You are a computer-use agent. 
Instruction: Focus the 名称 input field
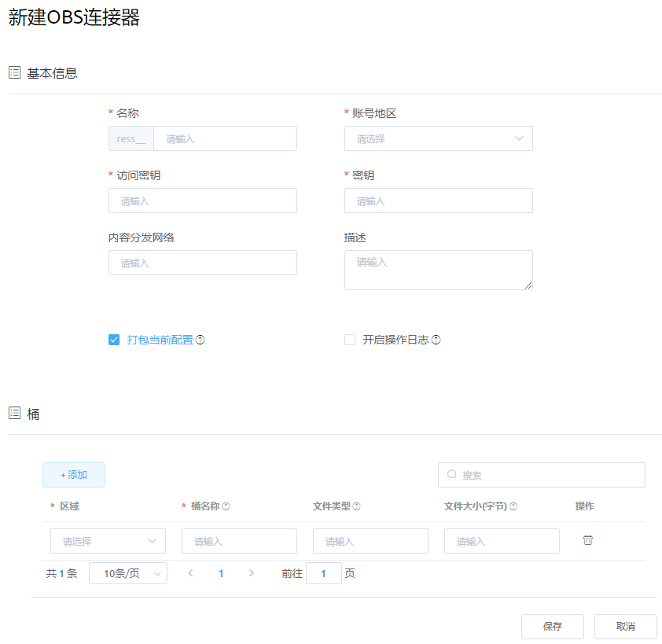[226, 138]
